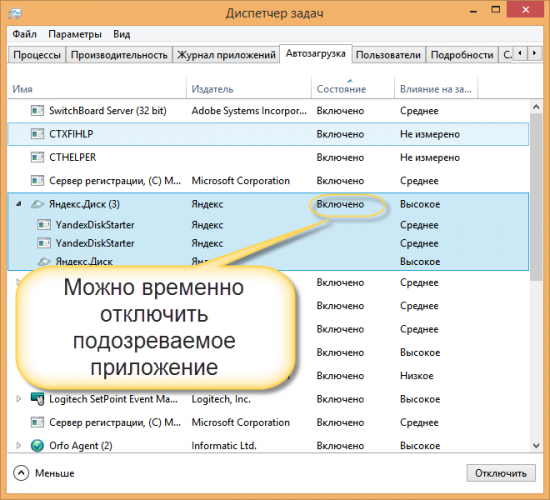This screenshot has width=550, height=500.
Task: Click the vertical scrollbar thumb
Action: [536, 197]
